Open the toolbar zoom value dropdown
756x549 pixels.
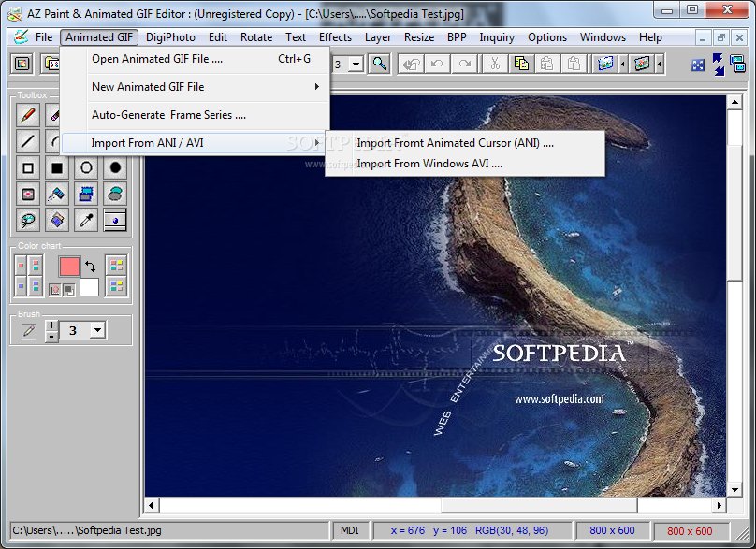[356, 65]
